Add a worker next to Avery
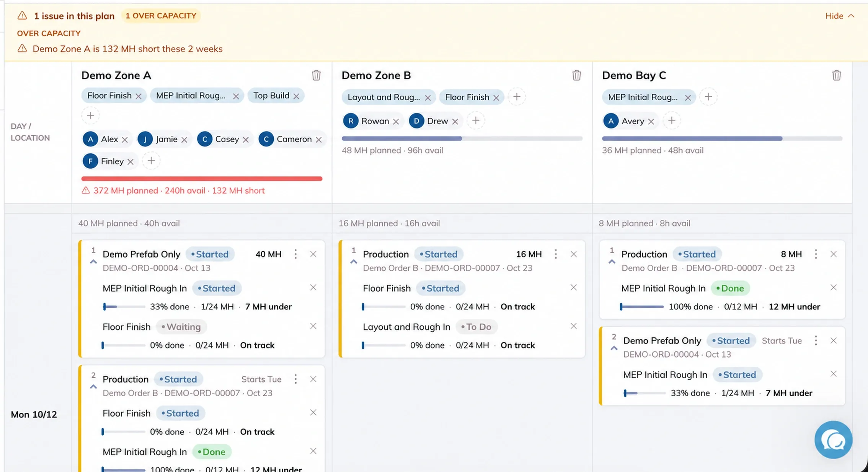 (672, 121)
